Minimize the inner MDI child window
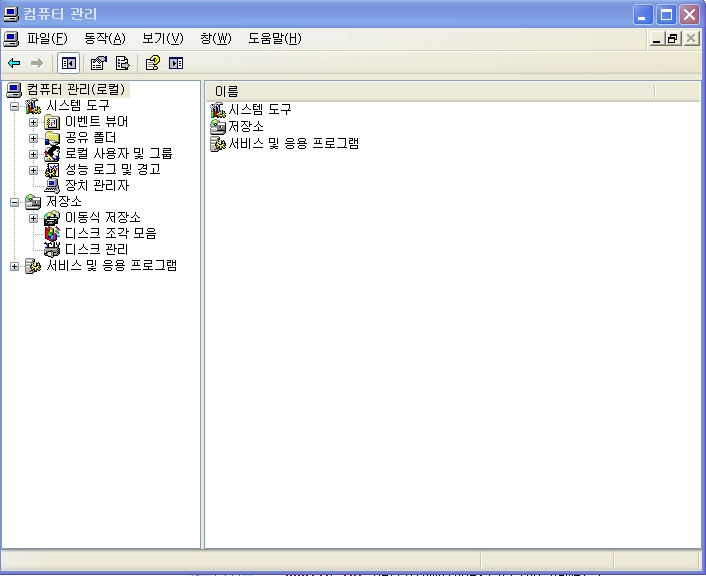Screen dimensions: 706x576 (x=656, y=39)
